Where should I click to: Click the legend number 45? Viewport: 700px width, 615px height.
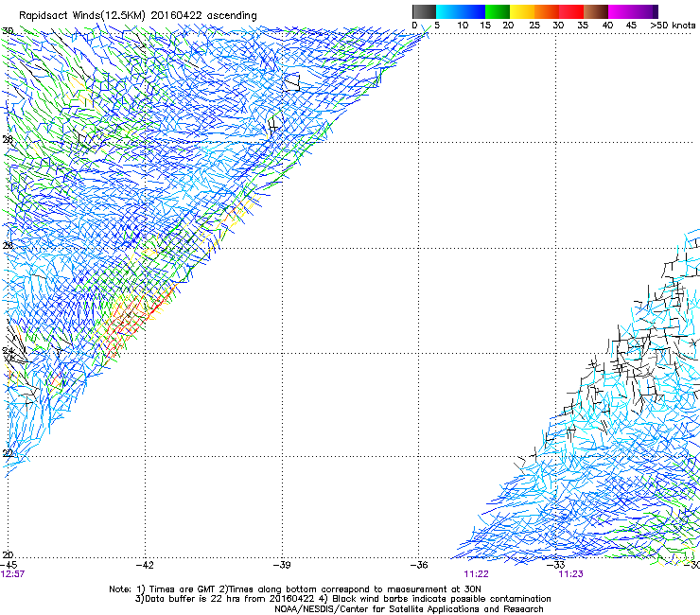tap(631, 26)
